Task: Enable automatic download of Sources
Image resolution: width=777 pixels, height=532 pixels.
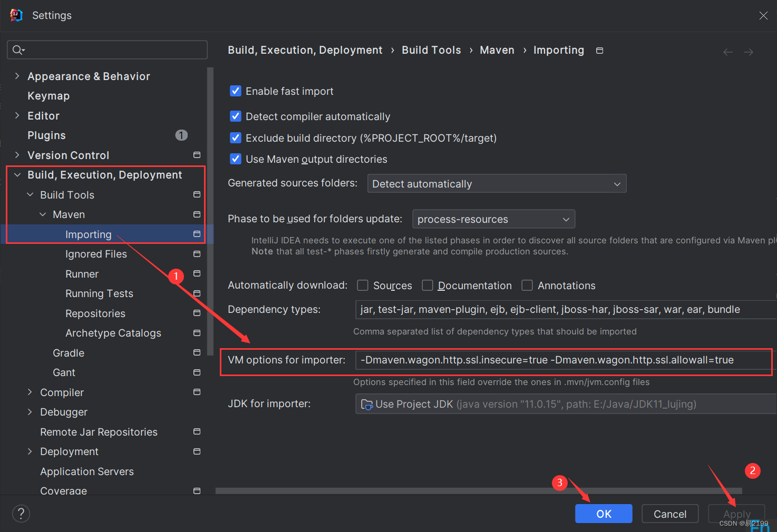Action: click(363, 285)
